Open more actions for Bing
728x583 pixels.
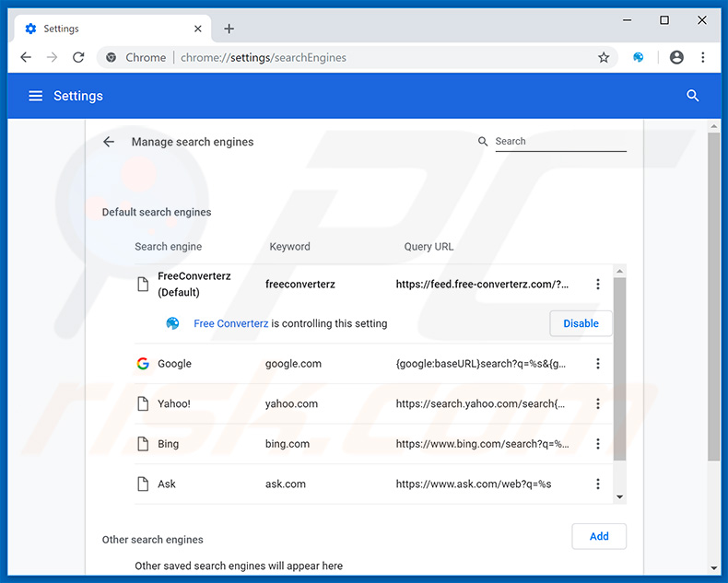tap(598, 444)
